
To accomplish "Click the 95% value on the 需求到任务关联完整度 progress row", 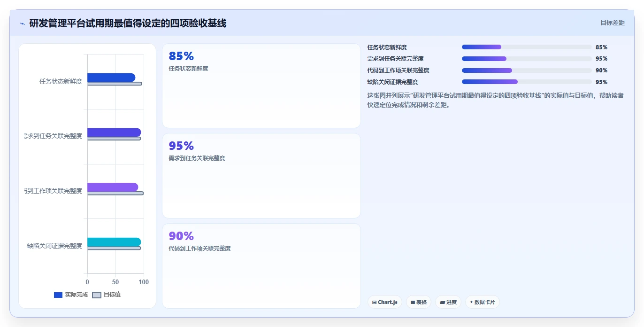I will tap(601, 59).
